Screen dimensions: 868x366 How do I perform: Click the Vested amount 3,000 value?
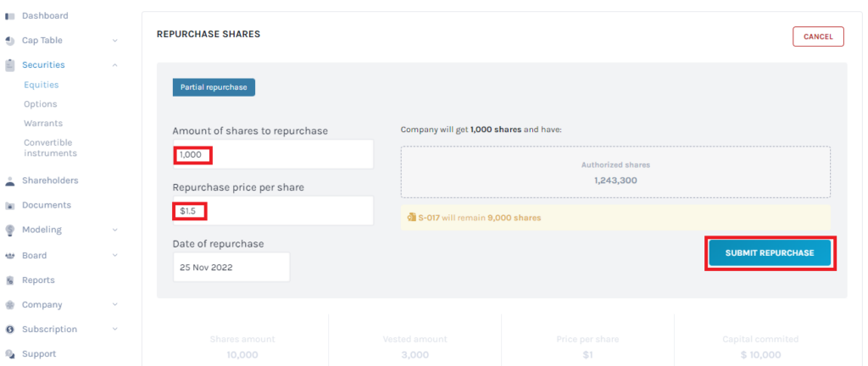click(x=415, y=355)
